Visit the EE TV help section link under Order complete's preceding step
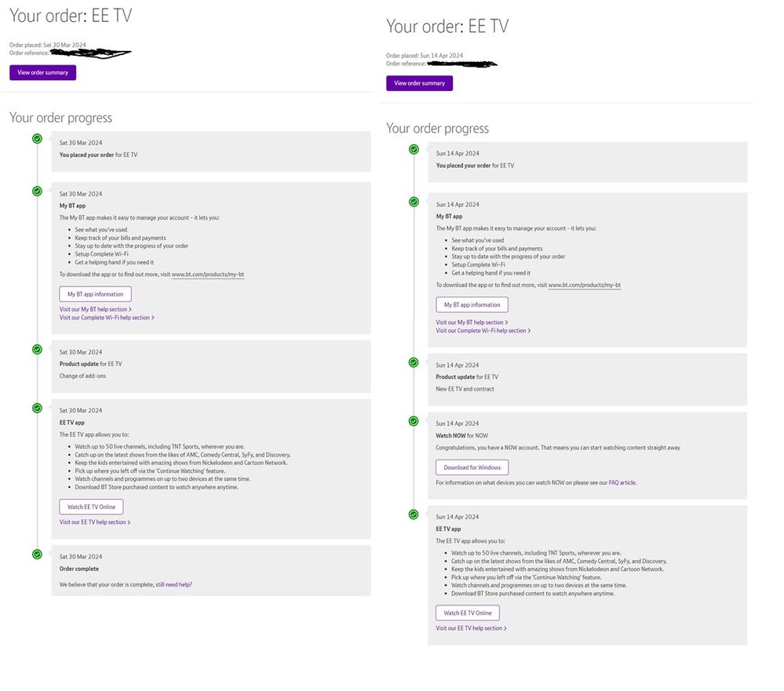 point(94,522)
